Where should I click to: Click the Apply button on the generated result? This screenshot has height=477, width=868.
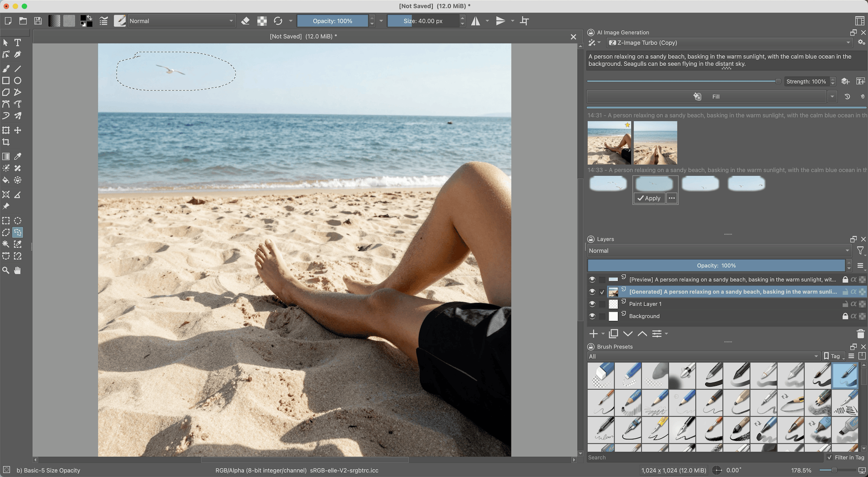pos(649,198)
